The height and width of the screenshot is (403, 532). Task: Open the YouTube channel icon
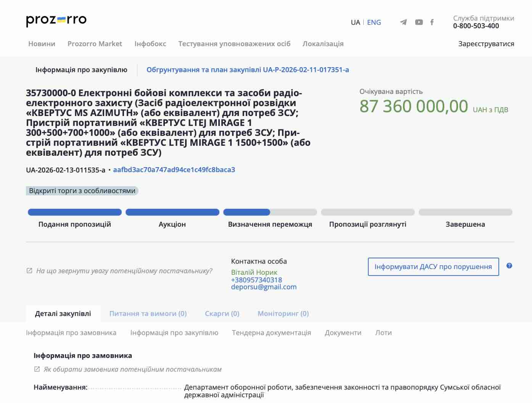419,22
